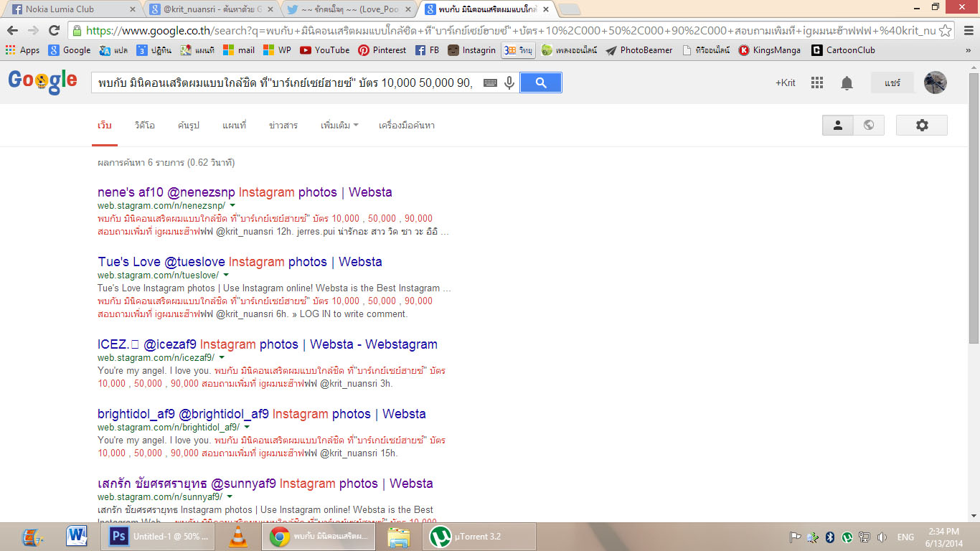Open the Tue's Love @tueslove result

pyautogui.click(x=240, y=262)
